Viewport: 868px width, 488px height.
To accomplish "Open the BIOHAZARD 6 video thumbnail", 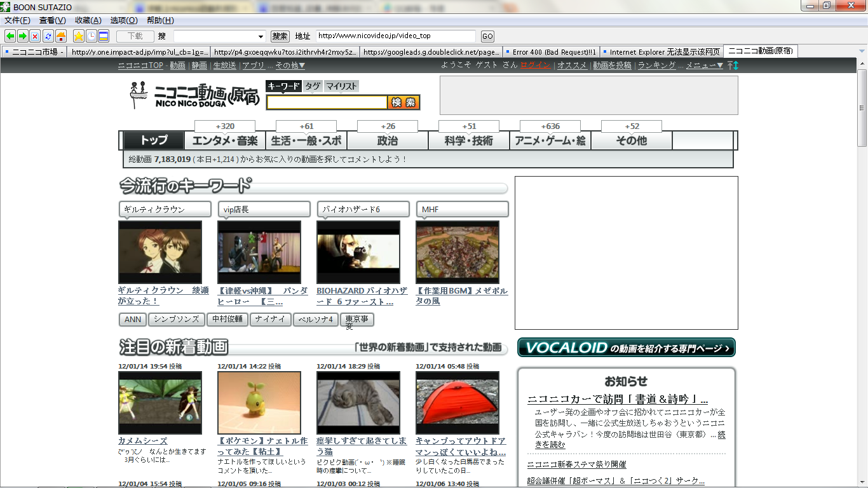I will (x=358, y=252).
